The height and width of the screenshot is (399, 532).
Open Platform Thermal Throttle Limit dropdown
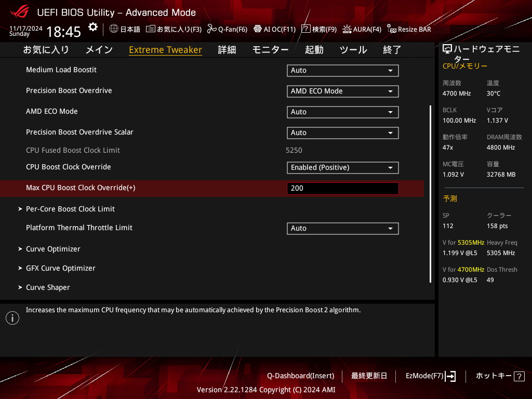point(343,229)
